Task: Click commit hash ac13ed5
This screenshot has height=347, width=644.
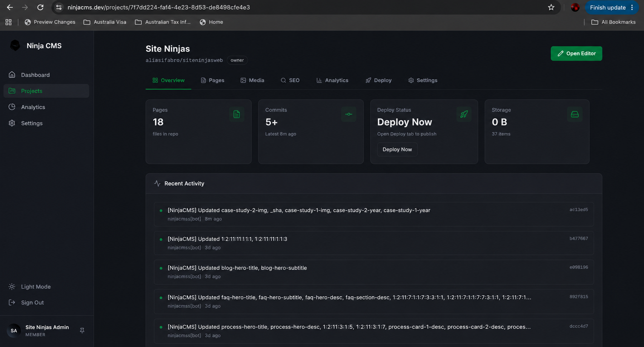Action: tap(579, 209)
